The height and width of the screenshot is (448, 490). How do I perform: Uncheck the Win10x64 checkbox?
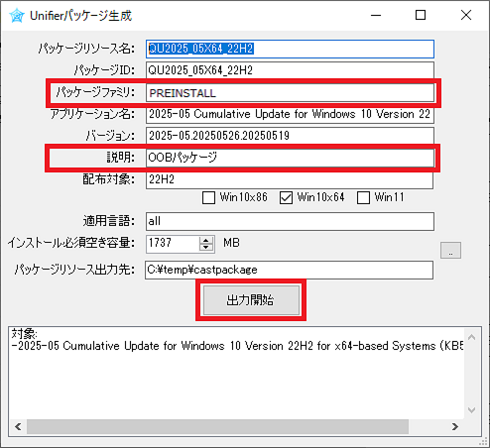click(286, 198)
